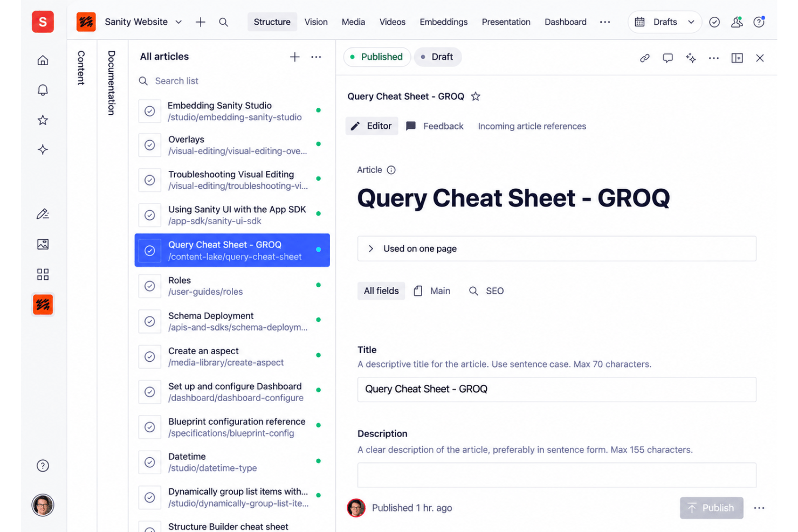Image resolution: width=798 pixels, height=532 pixels.
Task: Add new article with plus icon
Action: pos(294,57)
